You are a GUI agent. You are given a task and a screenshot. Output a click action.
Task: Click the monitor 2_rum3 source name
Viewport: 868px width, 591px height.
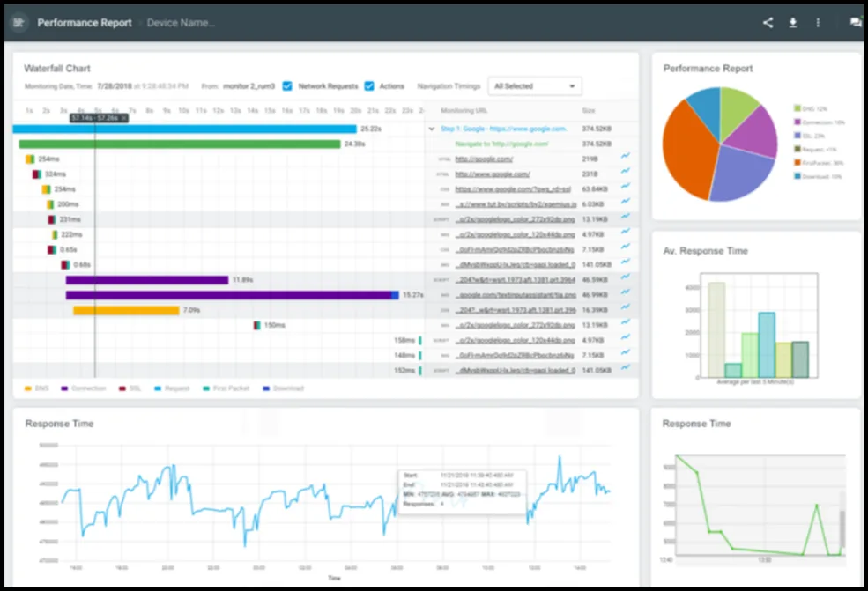pyautogui.click(x=249, y=85)
